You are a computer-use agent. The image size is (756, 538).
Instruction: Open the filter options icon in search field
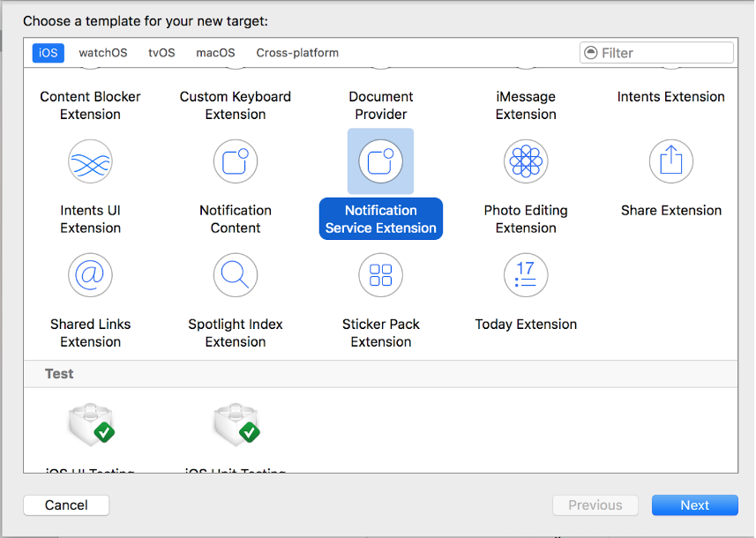[x=591, y=53]
